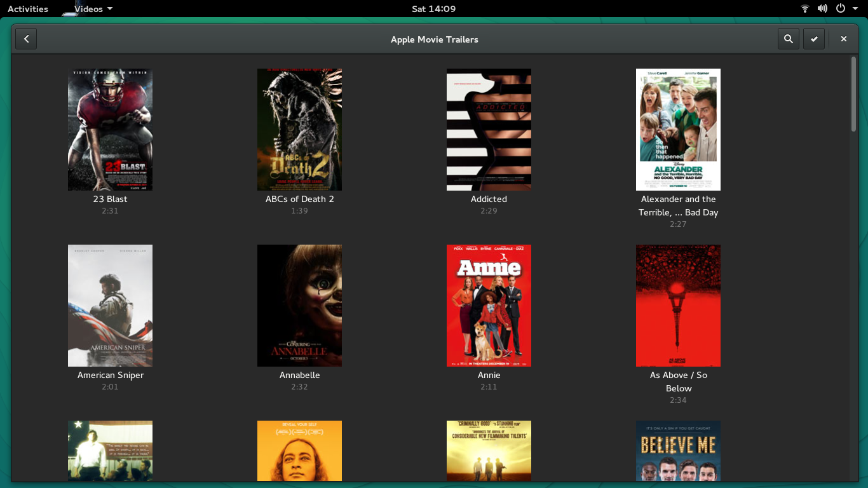Select the 'Addicted' title label
868x488 pixels.
point(489,199)
